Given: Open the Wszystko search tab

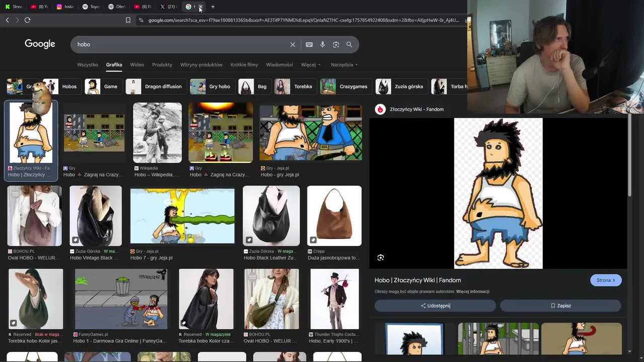Looking at the screenshot, I should (x=88, y=65).
